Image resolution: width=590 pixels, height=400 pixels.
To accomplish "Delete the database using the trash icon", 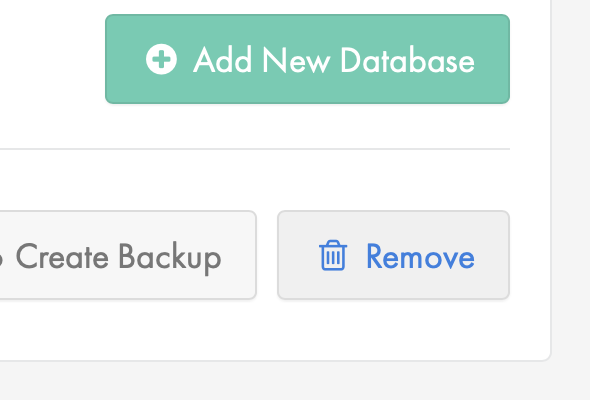I will tap(333, 255).
